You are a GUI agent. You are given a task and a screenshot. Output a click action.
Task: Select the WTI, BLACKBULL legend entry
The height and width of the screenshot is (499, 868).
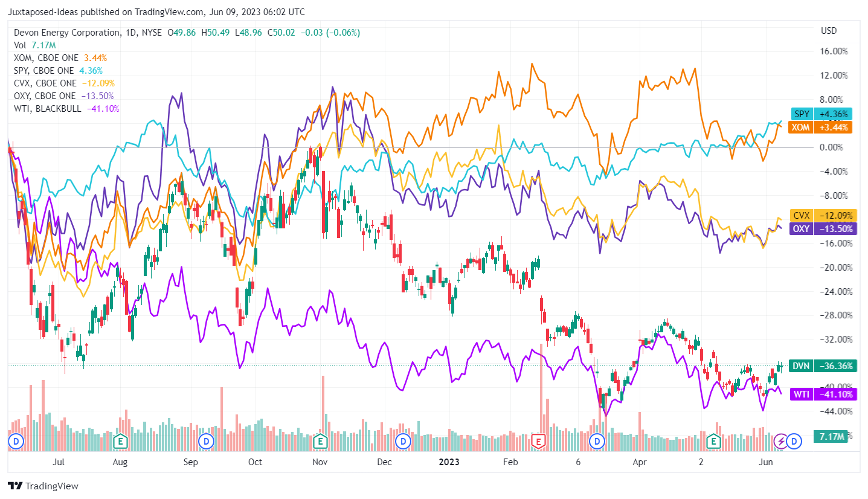click(x=66, y=109)
